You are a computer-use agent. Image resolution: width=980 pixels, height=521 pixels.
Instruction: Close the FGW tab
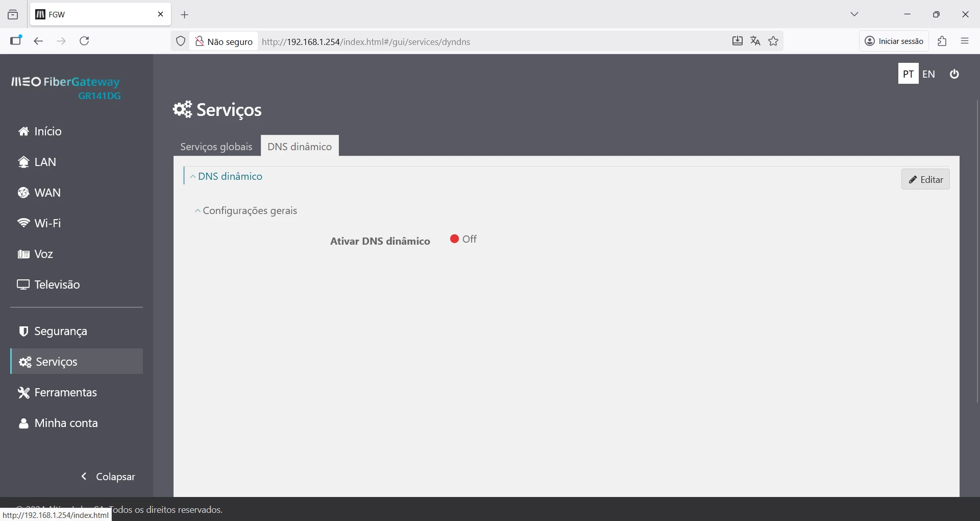click(161, 14)
